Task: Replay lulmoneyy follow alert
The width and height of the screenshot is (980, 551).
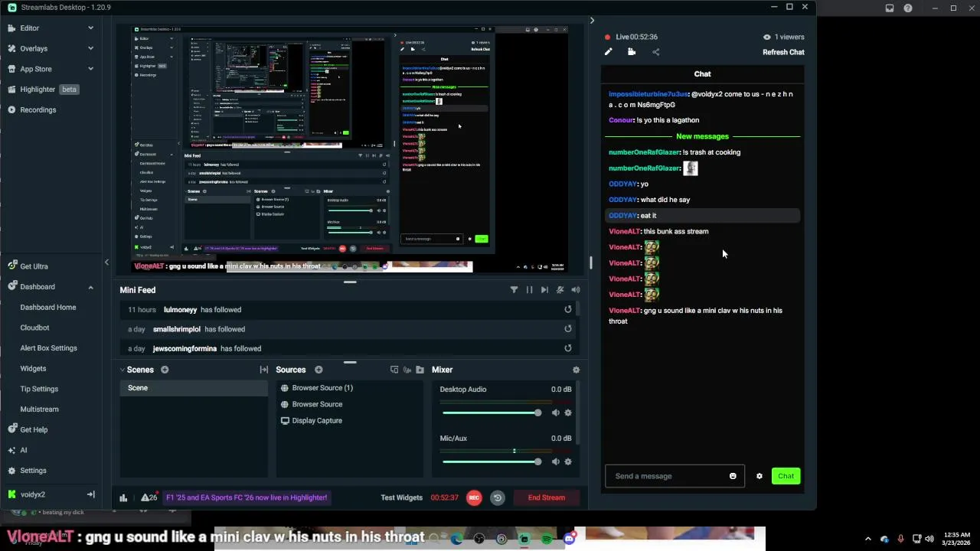Action: 568,310
